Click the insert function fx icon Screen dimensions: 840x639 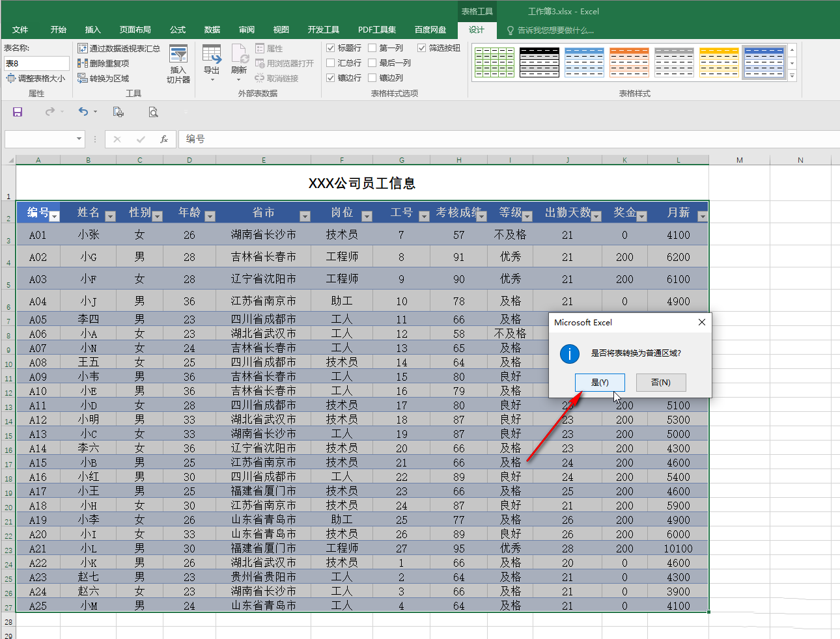coord(164,139)
